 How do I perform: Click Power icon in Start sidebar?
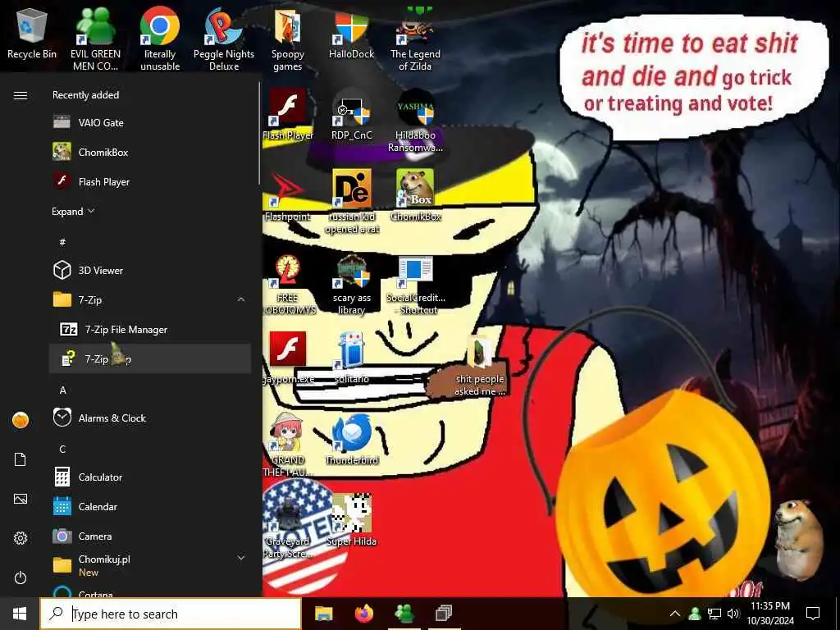21,577
